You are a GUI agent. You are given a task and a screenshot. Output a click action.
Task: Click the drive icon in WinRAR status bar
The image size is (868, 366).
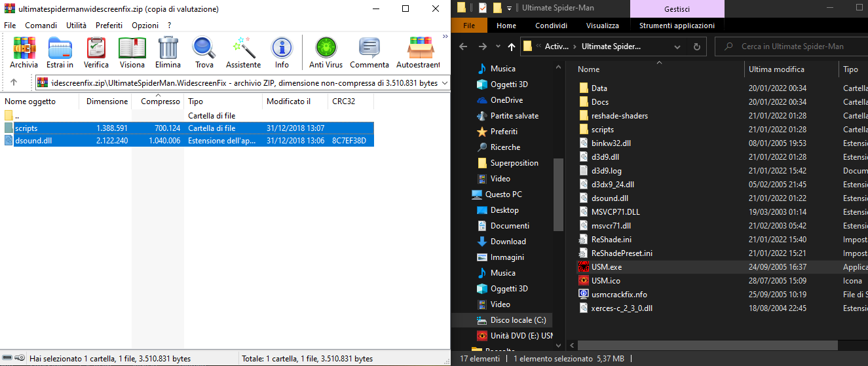7,358
